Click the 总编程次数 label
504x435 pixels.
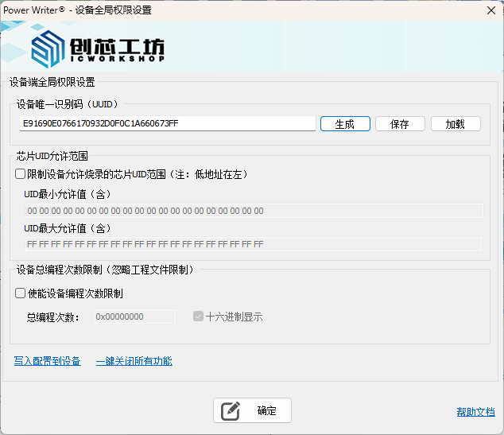(52, 317)
